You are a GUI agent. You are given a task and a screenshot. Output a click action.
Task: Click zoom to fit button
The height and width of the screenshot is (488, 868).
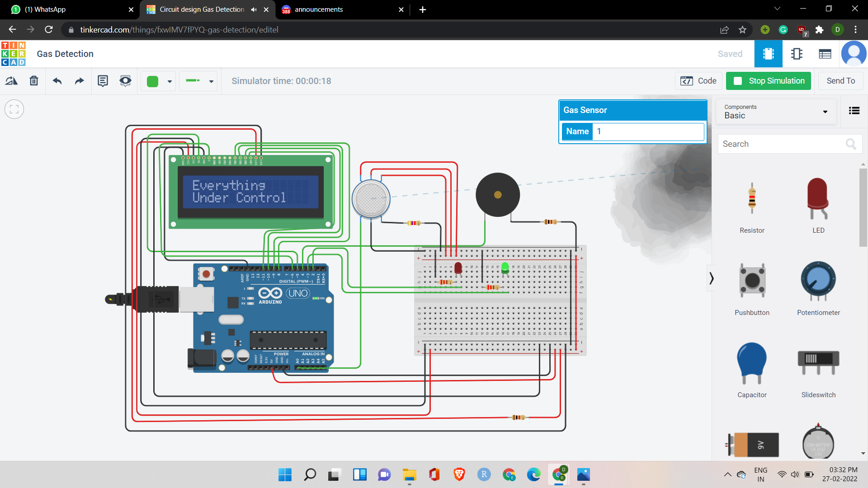point(14,109)
